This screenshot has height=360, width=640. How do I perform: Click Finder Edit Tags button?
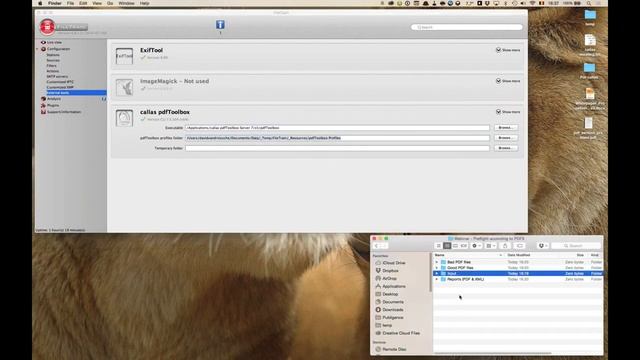[520, 246]
